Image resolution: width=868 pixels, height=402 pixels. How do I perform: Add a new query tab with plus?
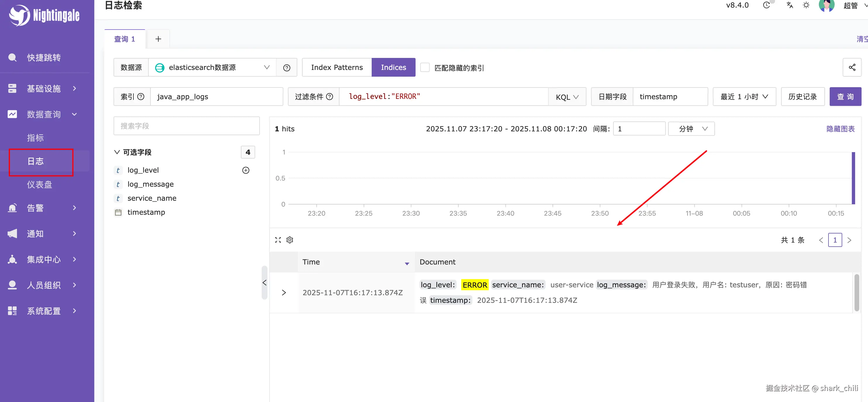click(158, 39)
